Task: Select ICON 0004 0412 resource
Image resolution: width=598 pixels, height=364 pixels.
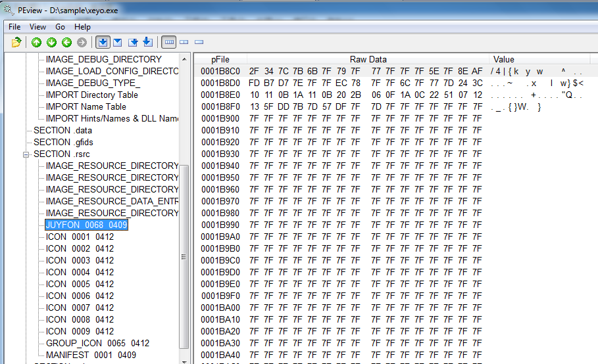Action: 80,272
